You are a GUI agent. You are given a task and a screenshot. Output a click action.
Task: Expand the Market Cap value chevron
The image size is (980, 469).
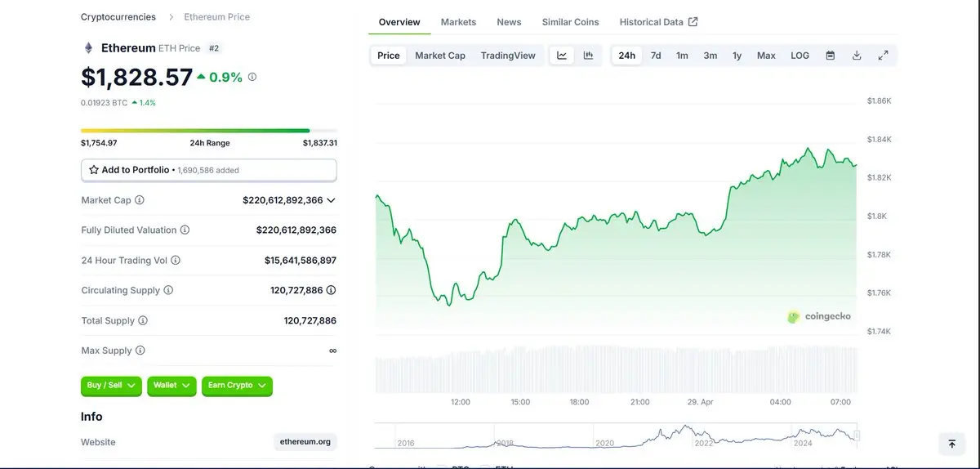(331, 200)
